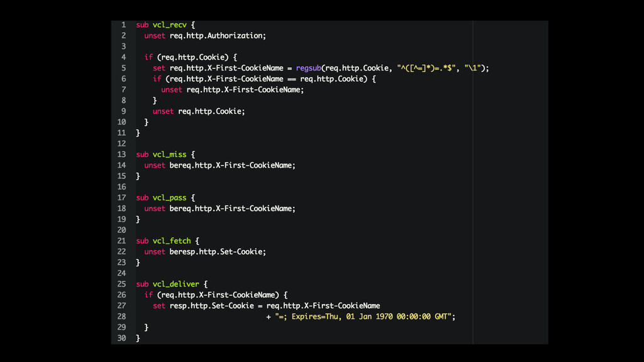Click 'unset req.http.X-First-CookieName;' on line 7
This screenshot has height=362, width=644.
click(233, 89)
